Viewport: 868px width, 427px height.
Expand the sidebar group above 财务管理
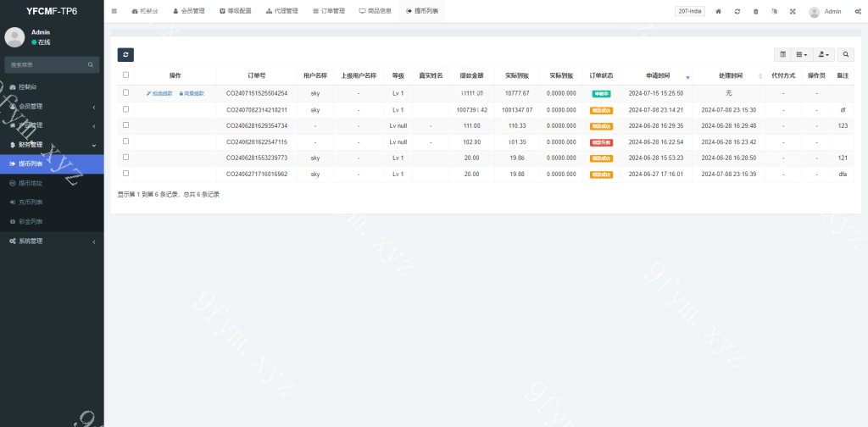(52, 125)
